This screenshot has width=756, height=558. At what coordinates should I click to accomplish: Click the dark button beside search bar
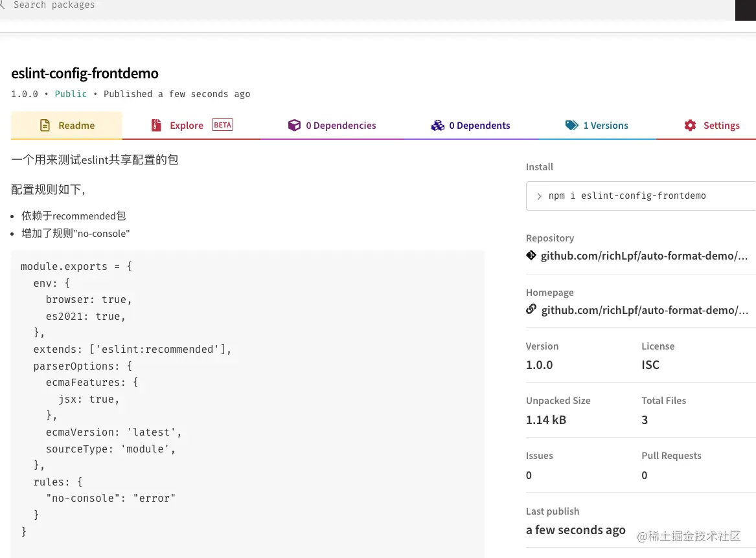746,10
